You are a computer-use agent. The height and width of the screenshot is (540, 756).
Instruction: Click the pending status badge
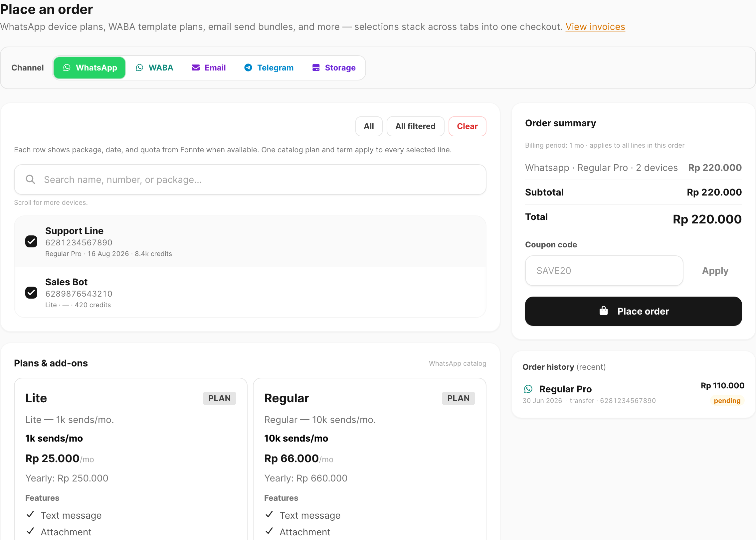click(x=727, y=401)
